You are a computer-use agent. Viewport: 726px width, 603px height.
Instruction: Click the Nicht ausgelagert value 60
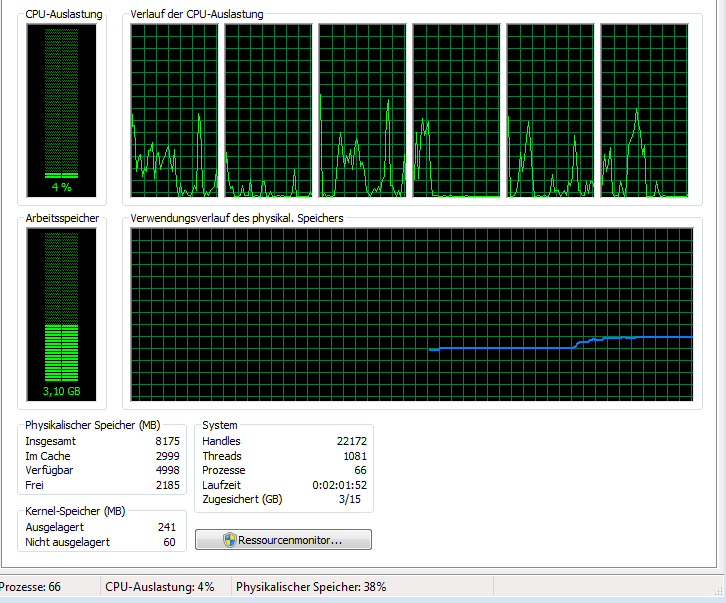point(169,542)
